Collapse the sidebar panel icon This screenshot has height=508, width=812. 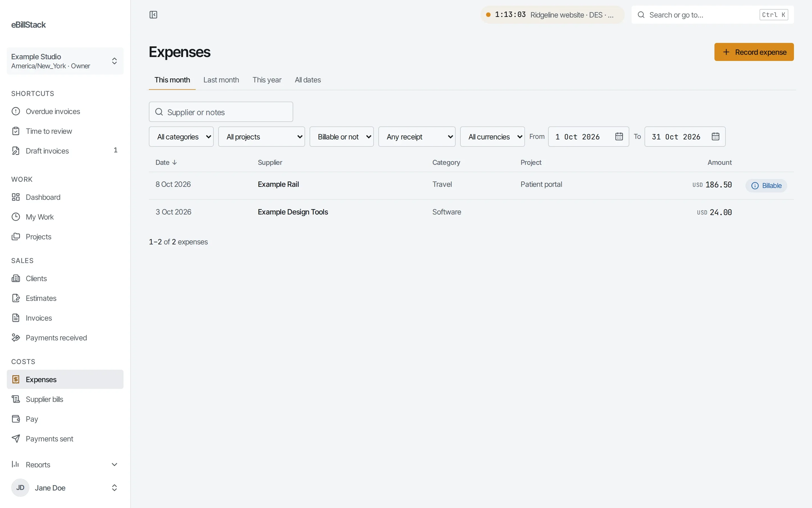pos(153,15)
